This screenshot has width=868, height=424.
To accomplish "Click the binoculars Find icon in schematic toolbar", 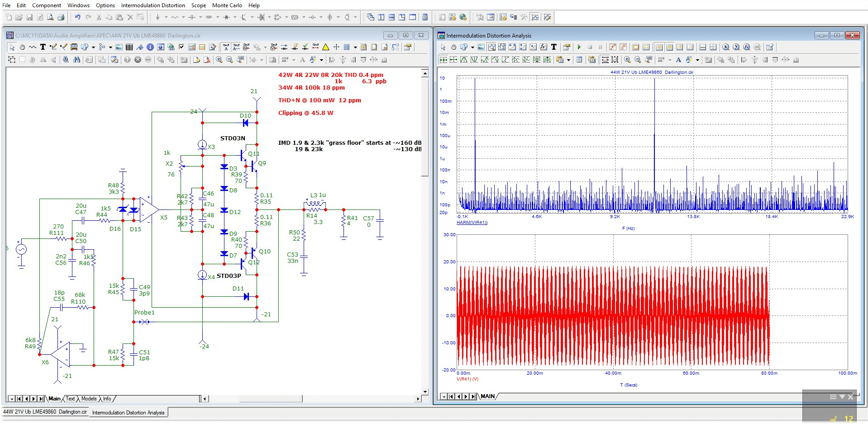I will [76, 60].
